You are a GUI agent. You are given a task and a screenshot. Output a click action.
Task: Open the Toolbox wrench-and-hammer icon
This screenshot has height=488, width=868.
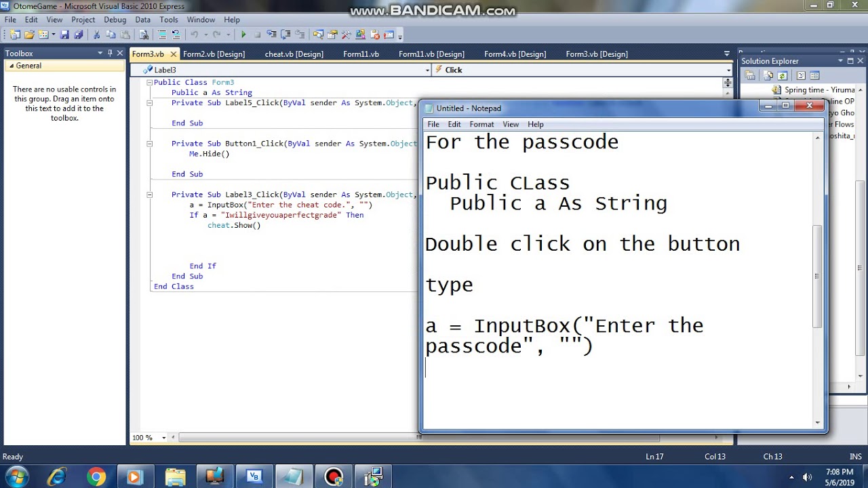pos(346,35)
